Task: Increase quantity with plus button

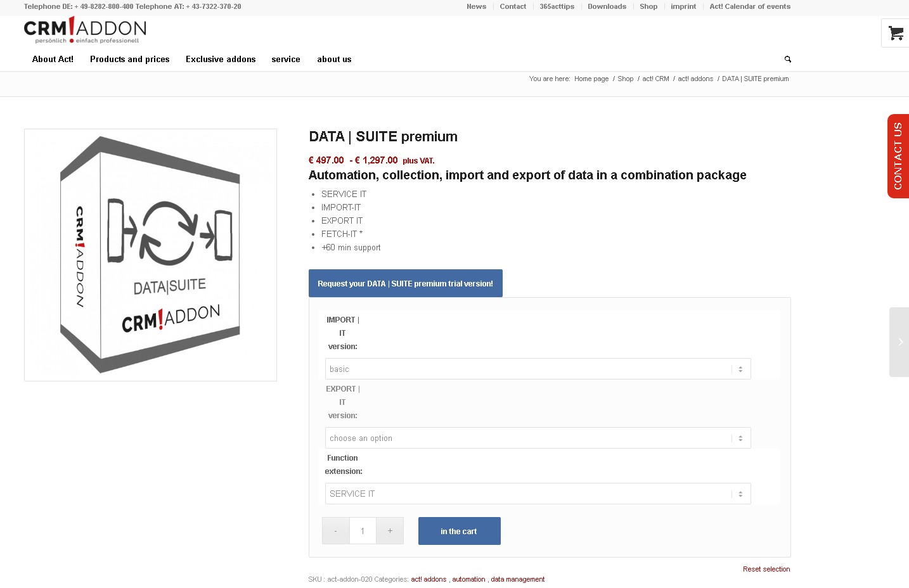Action: [390, 531]
